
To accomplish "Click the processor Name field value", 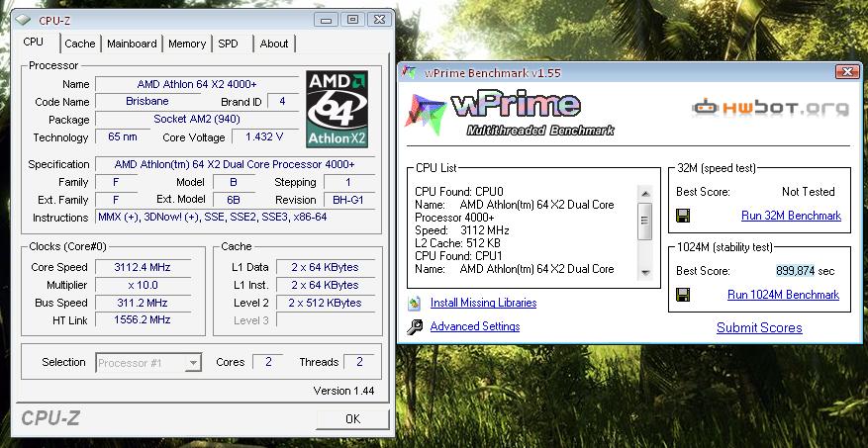I will pos(197,84).
